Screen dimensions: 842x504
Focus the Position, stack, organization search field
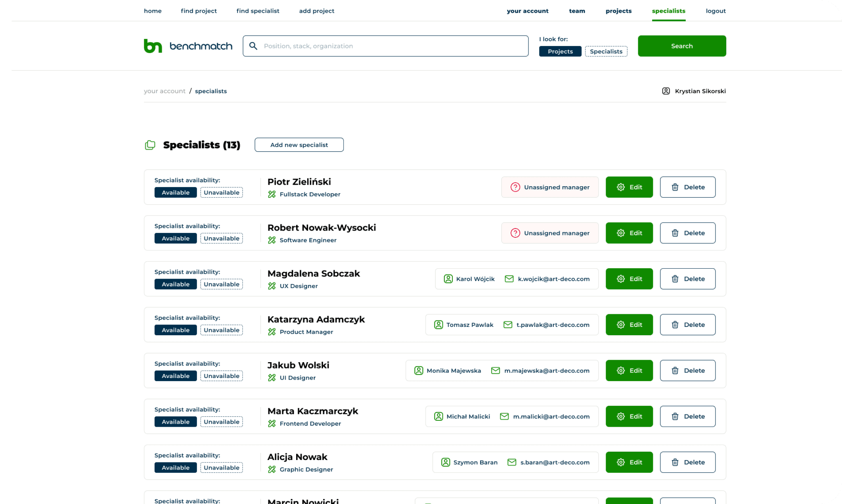tap(392, 46)
